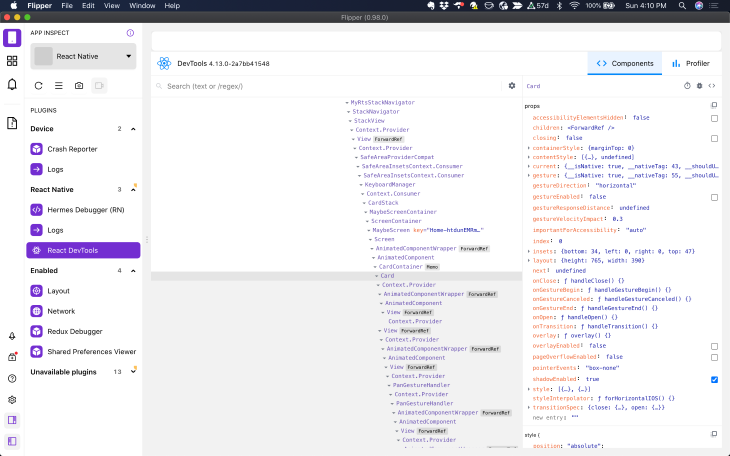Select the React DevTools plugin
Screen dimensions: 730x456
point(83,250)
